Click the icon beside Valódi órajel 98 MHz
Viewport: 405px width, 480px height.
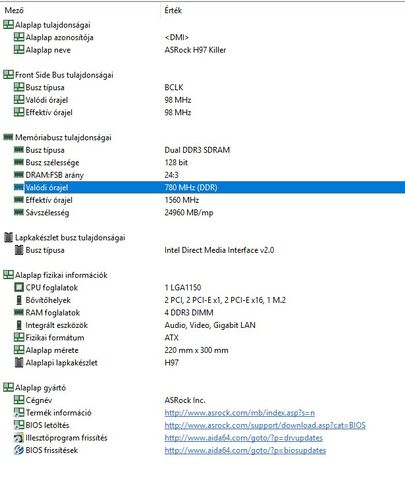[x=19, y=100]
